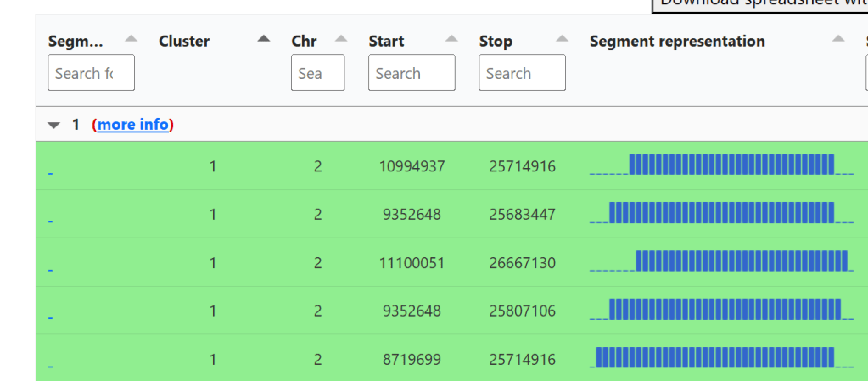Screen dimensions: 868x381
Task: Click the Chr column sort arrow
Action: tap(341, 38)
